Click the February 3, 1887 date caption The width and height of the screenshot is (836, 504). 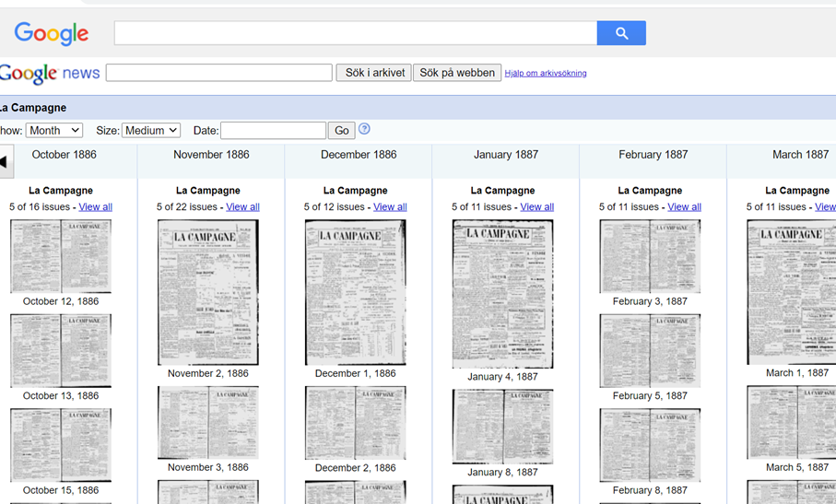[x=650, y=301]
